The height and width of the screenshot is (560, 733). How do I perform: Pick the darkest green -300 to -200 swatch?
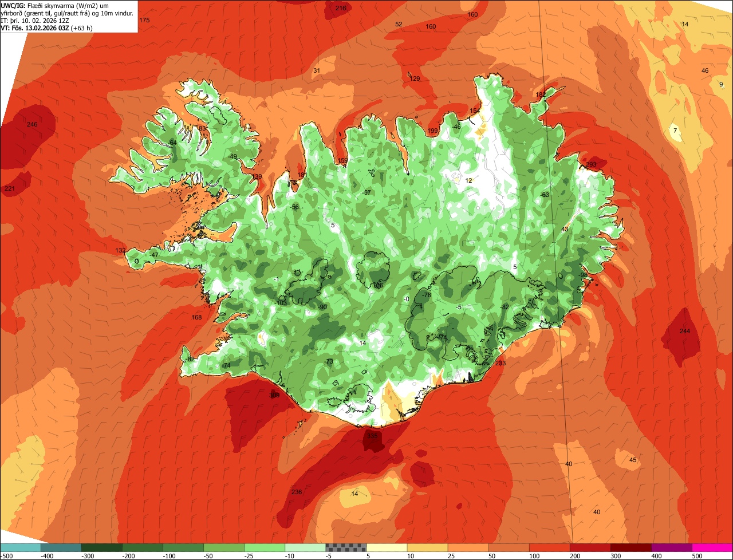pyautogui.click(x=101, y=547)
